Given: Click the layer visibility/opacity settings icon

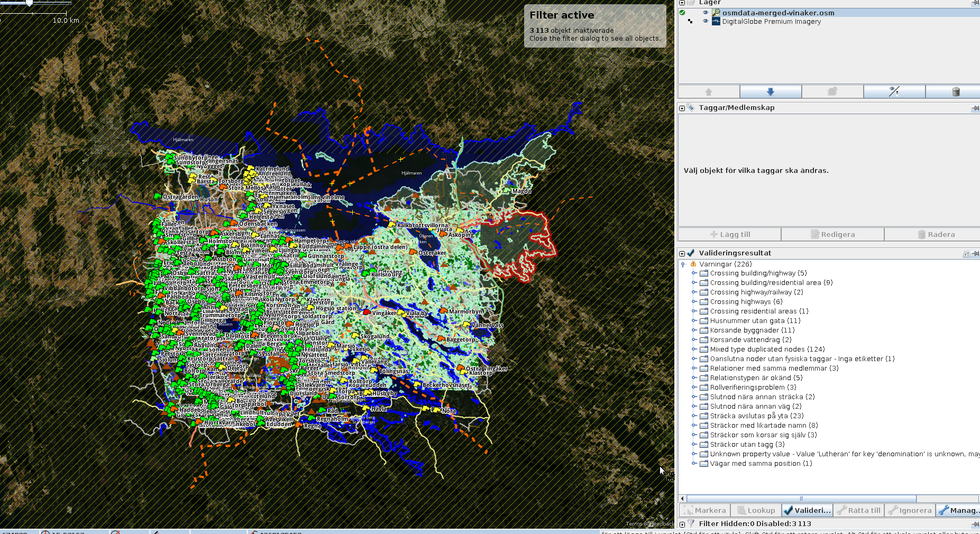Looking at the screenshot, I should 894,91.
